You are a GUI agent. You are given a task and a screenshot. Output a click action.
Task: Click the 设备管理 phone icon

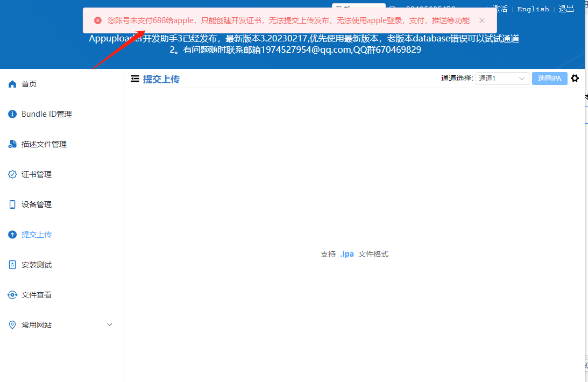point(12,204)
